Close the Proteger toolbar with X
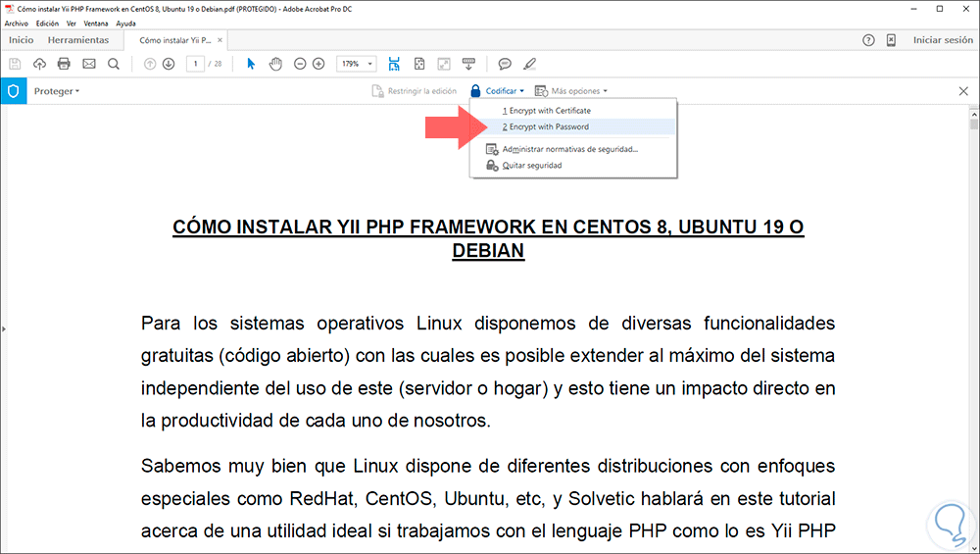Viewport: 980px width, 554px height. pos(963,91)
